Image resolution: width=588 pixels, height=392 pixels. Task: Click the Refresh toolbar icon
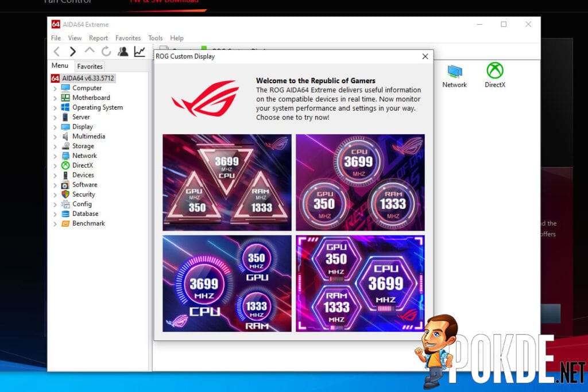[106, 51]
